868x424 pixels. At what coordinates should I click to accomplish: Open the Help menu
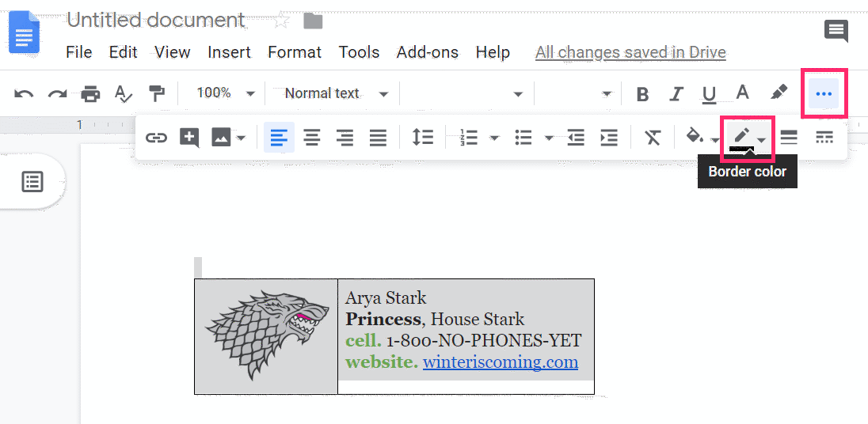pyautogui.click(x=493, y=52)
